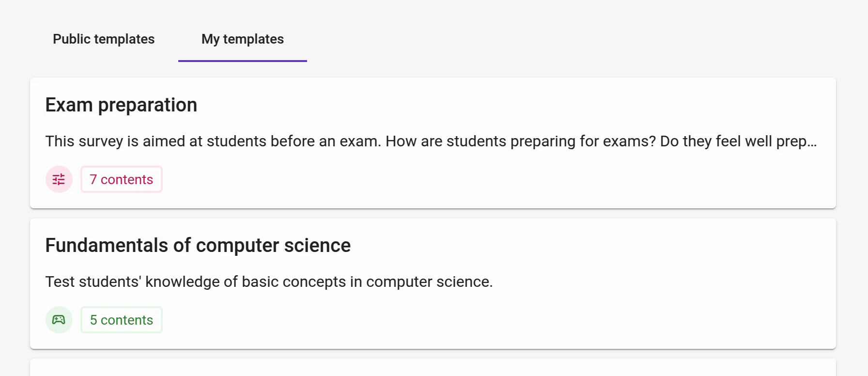Click the purple underline beneath My templates
Screen dimensions: 868x376
pos(242,61)
